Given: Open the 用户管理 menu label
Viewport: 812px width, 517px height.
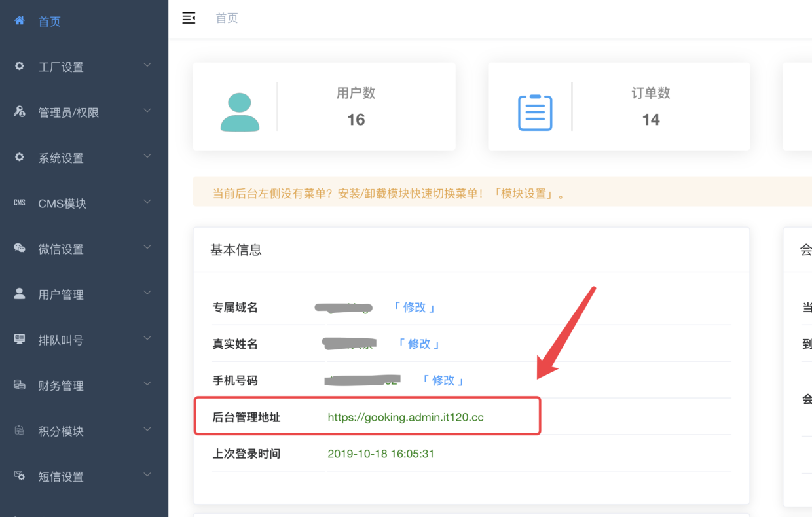Looking at the screenshot, I should 61,295.
